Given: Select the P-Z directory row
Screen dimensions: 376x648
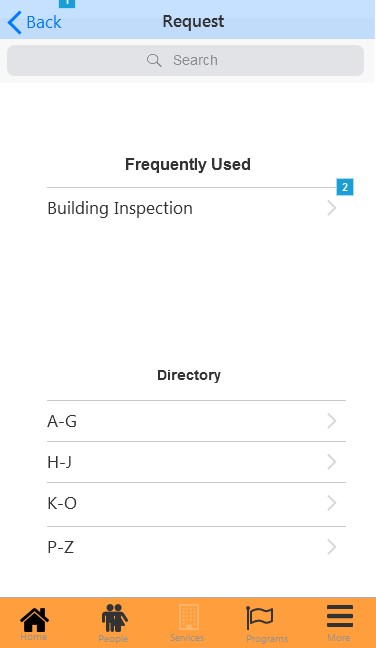Looking at the screenshot, I should click(x=196, y=547).
